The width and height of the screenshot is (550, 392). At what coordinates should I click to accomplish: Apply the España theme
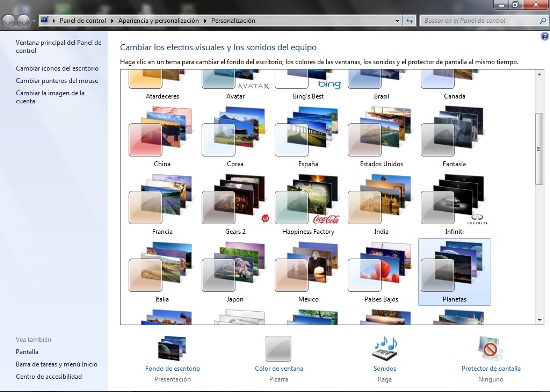coord(308,137)
